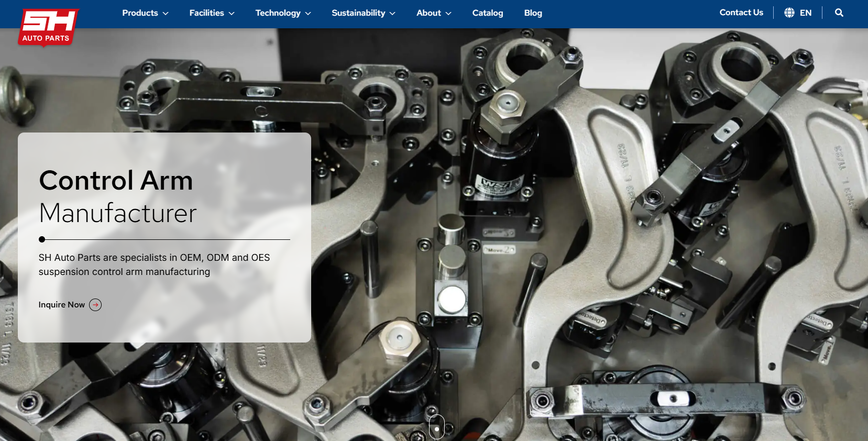This screenshot has width=868, height=441.
Task: Click the SH Auto Parts logo
Action: click(x=48, y=27)
